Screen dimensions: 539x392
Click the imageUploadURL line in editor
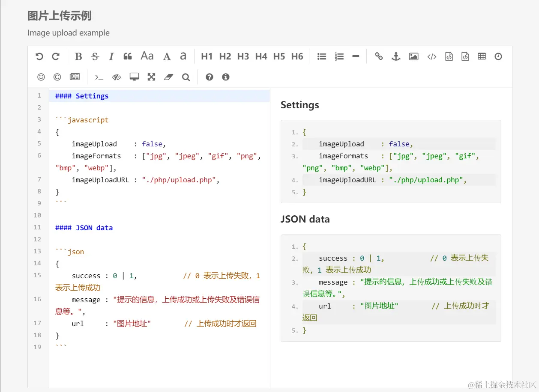tap(146, 180)
